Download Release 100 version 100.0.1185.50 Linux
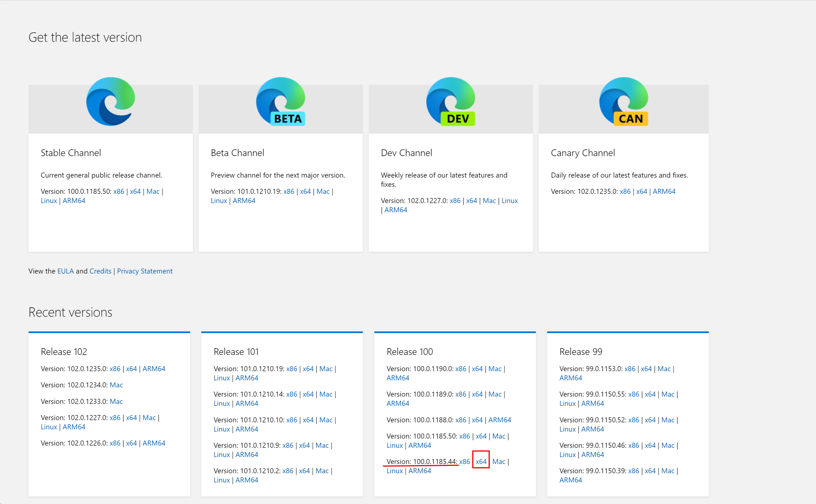 (x=395, y=446)
